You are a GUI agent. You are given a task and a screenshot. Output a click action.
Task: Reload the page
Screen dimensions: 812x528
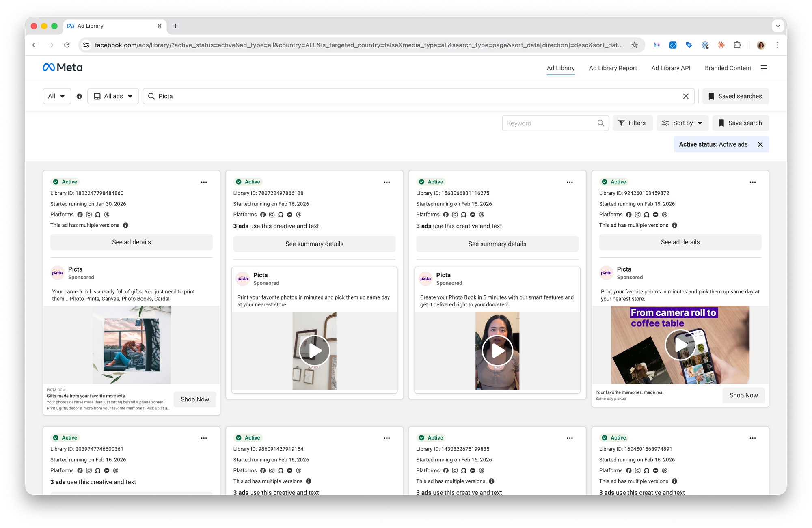click(x=67, y=45)
